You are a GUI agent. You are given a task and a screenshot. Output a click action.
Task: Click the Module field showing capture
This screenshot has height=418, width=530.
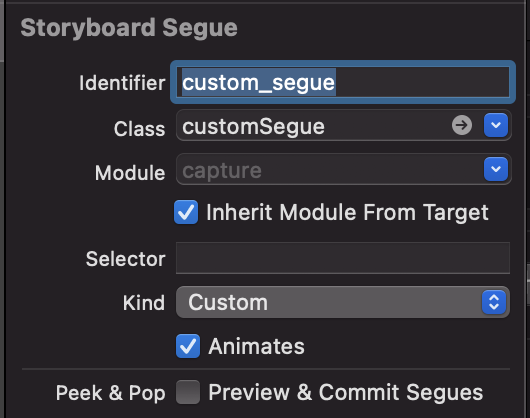coord(329,169)
